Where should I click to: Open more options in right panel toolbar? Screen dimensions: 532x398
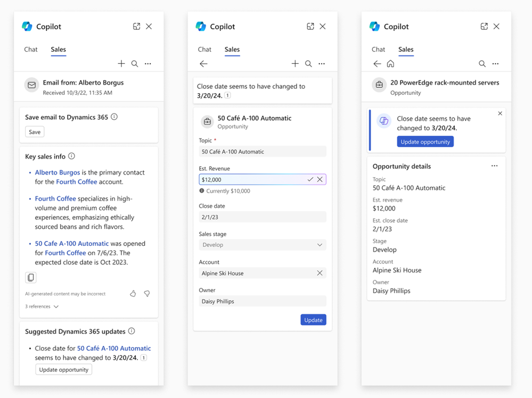[x=495, y=64]
